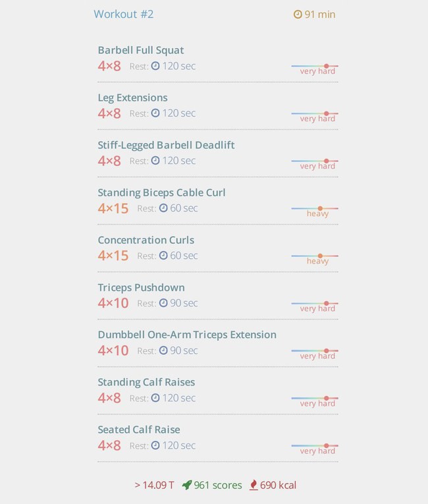This screenshot has width=428, height=504.
Task: Open the Workout #2 title link
Action: tap(124, 14)
